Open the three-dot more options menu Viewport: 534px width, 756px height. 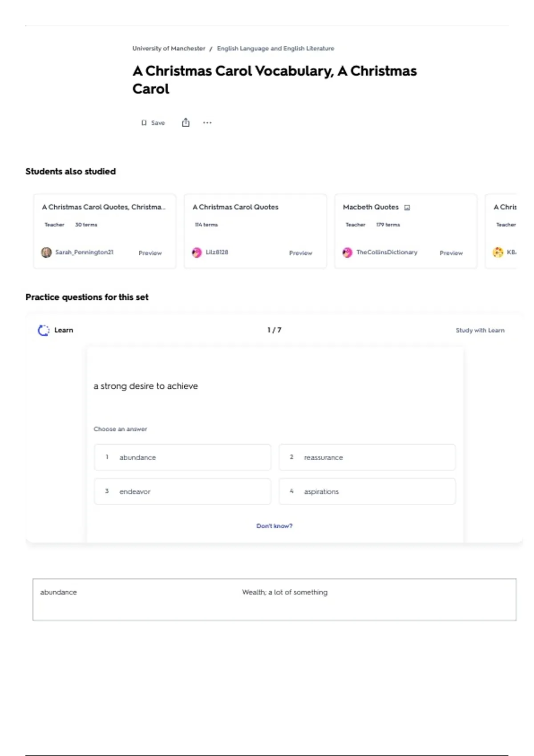click(x=207, y=123)
